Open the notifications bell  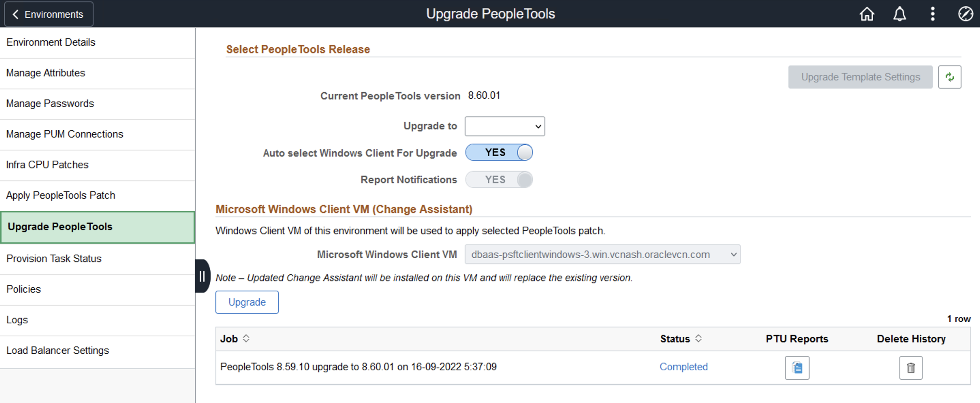click(x=899, y=14)
